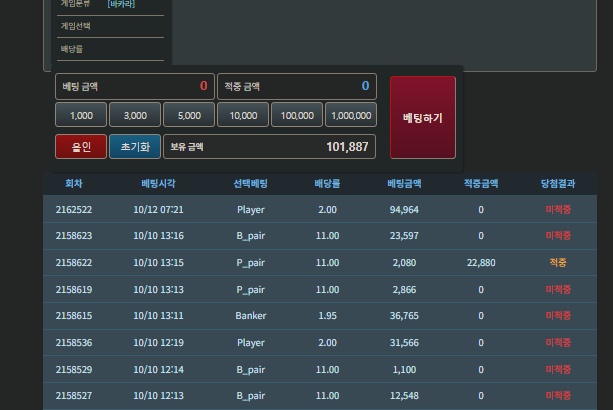Click the red 올인 button
Viewport: 613px width, 410px height.
81,147
